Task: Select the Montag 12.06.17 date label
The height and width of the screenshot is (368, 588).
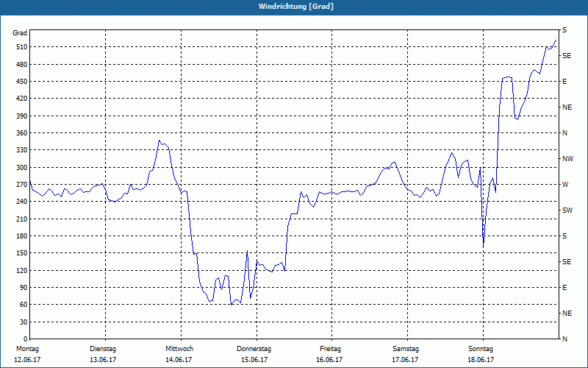Action: pyautogui.click(x=27, y=354)
